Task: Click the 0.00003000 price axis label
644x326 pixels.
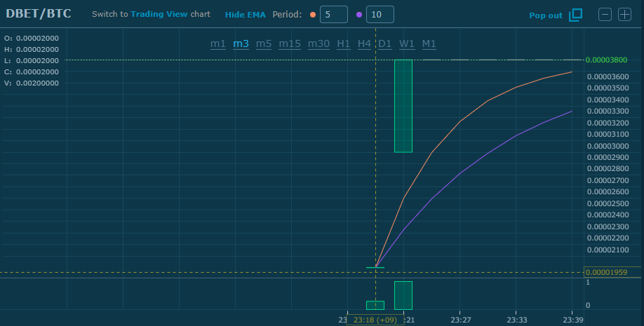Action: click(608, 146)
